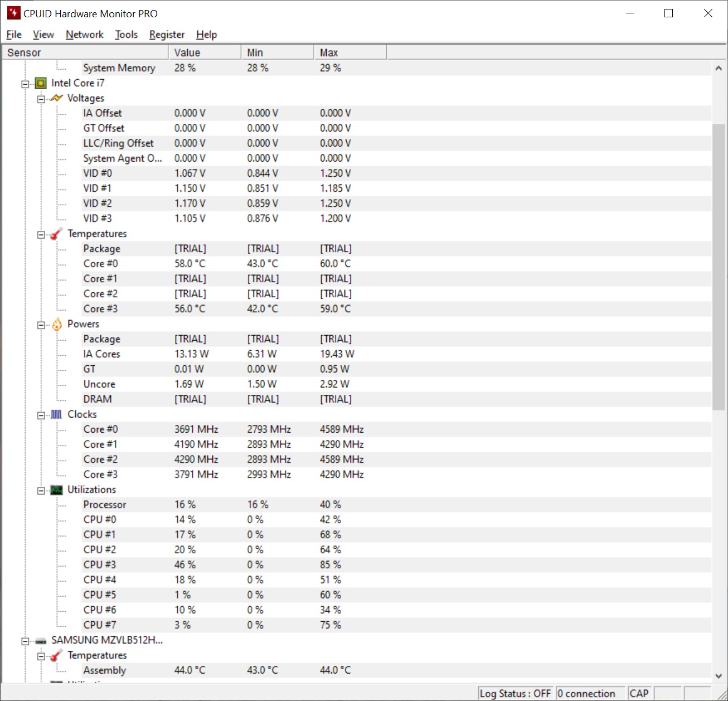This screenshot has height=701, width=728.
Task: Open the Network menu
Action: (84, 35)
